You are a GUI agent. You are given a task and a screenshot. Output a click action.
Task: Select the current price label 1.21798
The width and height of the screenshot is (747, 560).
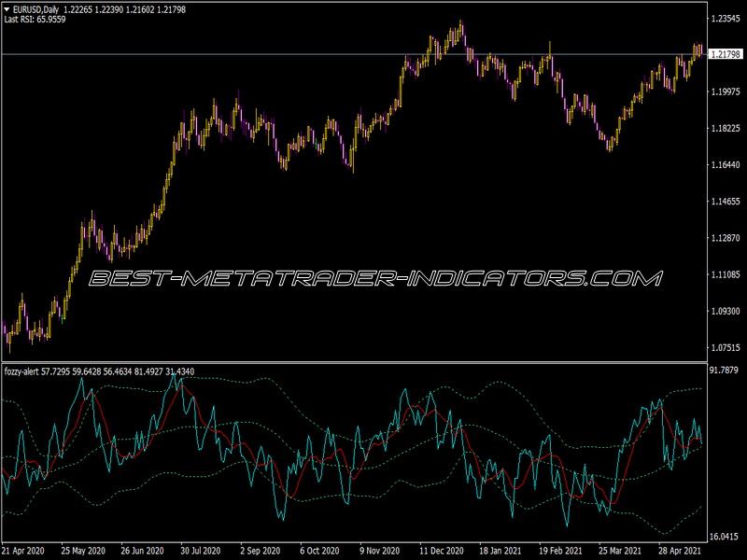tap(726, 54)
